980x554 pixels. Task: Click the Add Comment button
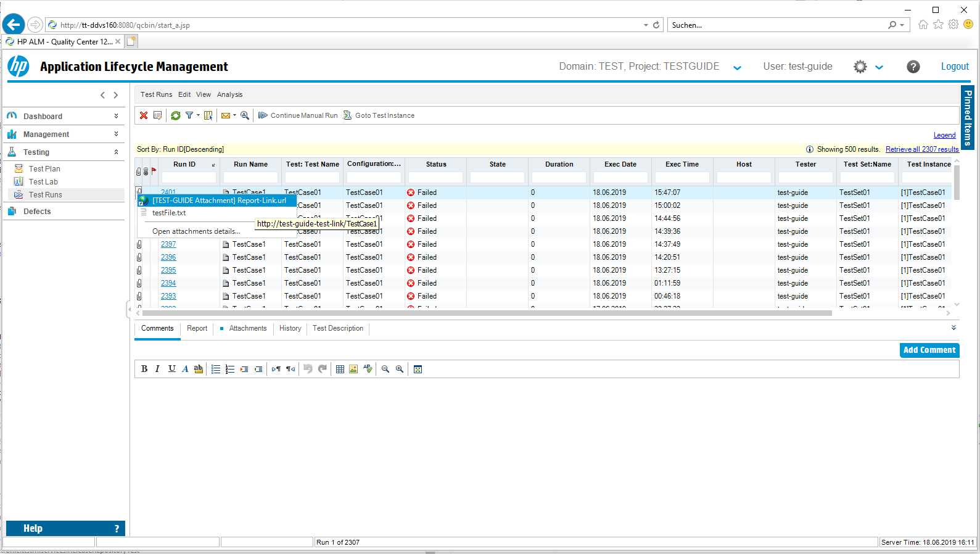[929, 350]
